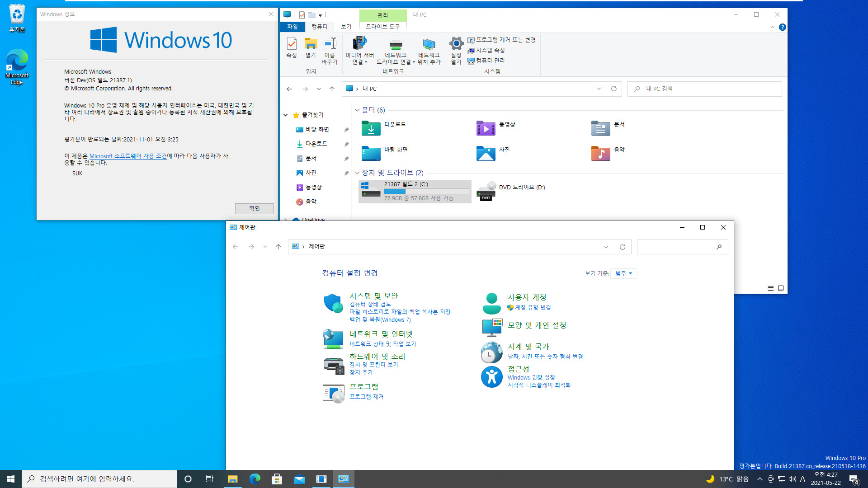Image resolution: width=868 pixels, height=488 pixels.
Task: Open the 사진 folder icon in 내 PC
Action: point(486,154)
